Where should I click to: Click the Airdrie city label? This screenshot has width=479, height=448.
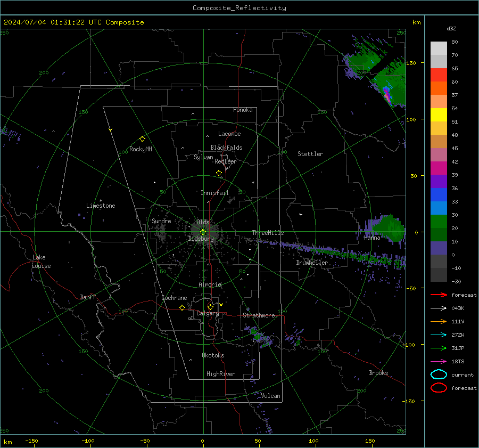210,284
